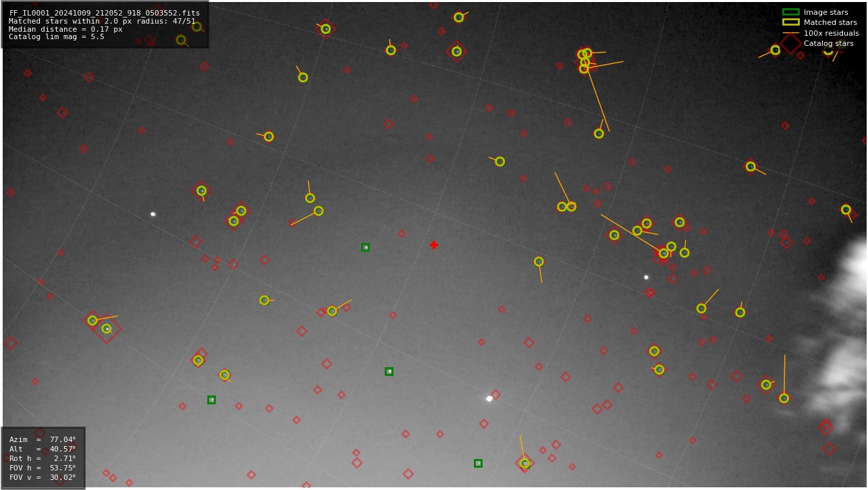868x490 pixels.
Task: Select the '100x residuals' legend label
Action: click(831, 33)
